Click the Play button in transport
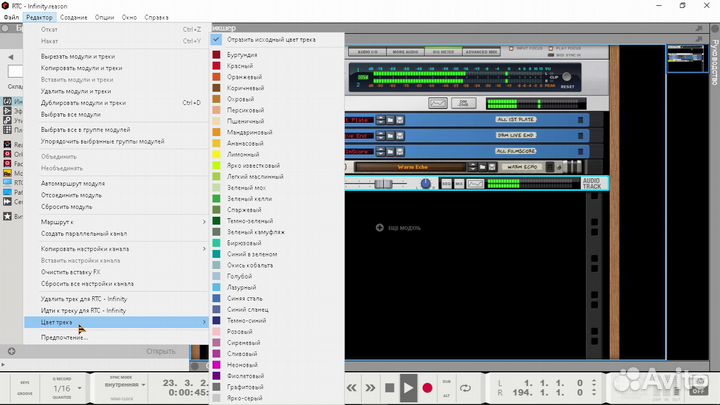Image resolution: width=720 pixels, height=405 pixels. point(408,387)
